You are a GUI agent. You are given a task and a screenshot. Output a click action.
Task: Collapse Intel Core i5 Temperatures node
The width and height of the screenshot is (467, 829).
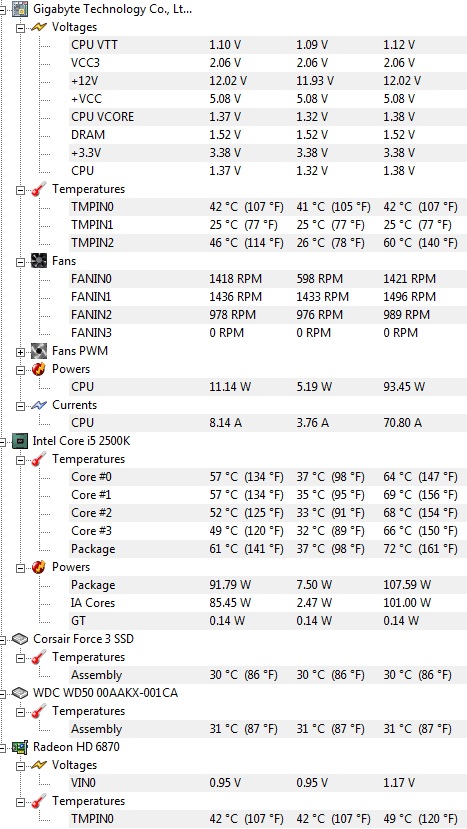coord(20,459)
